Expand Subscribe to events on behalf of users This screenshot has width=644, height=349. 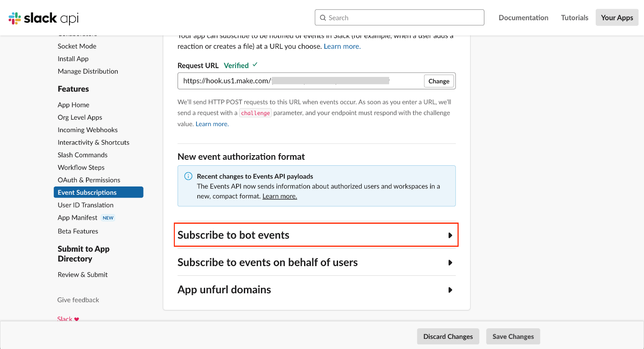(x=316, y=262)
